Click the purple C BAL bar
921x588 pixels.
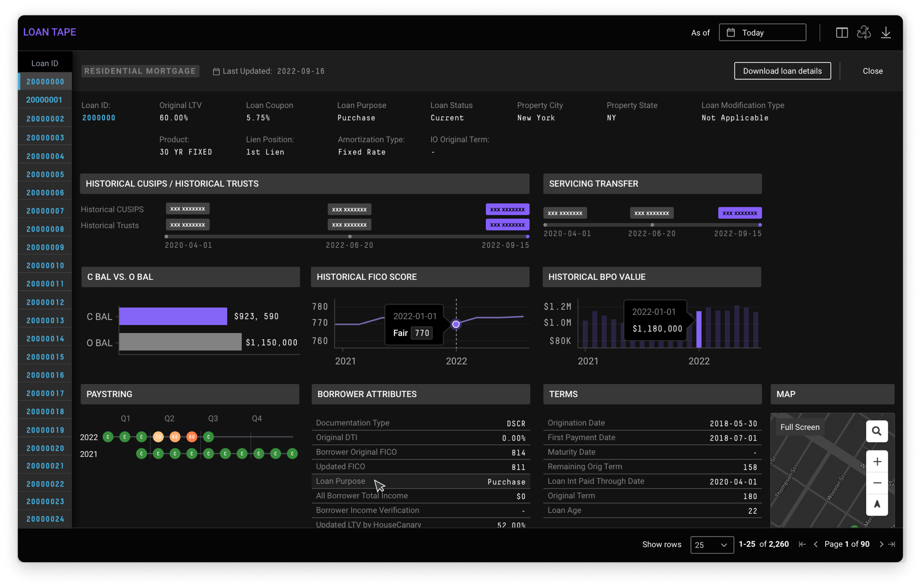[173, 316]
